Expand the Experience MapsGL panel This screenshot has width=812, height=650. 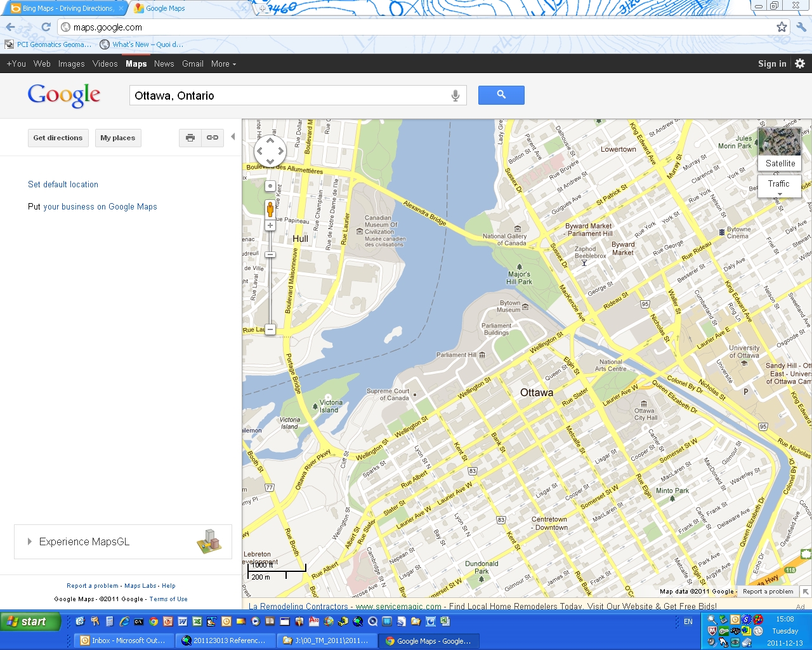tap(123, 541)
